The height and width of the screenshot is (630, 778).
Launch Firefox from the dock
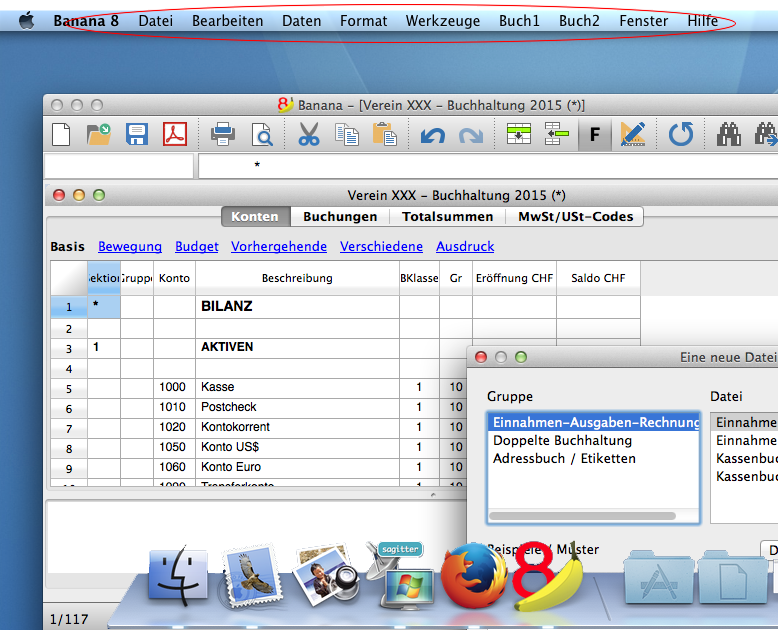tap(473, 575)
